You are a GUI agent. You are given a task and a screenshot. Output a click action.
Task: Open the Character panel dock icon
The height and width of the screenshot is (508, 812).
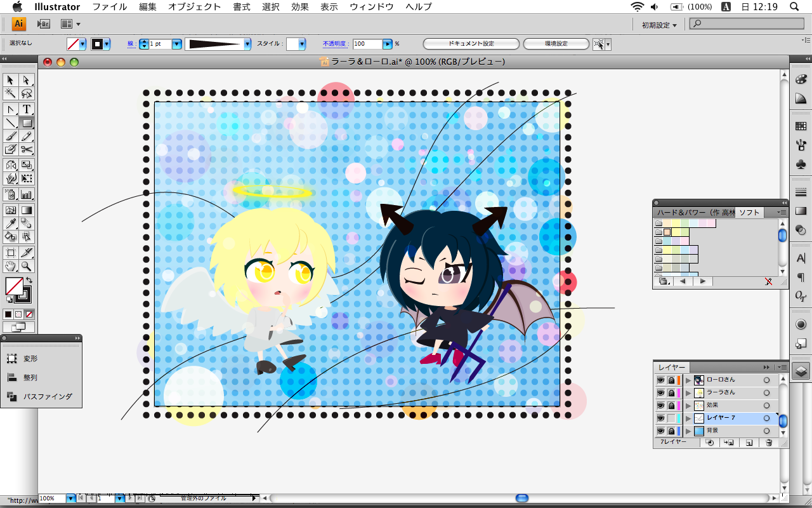(801, 259)
